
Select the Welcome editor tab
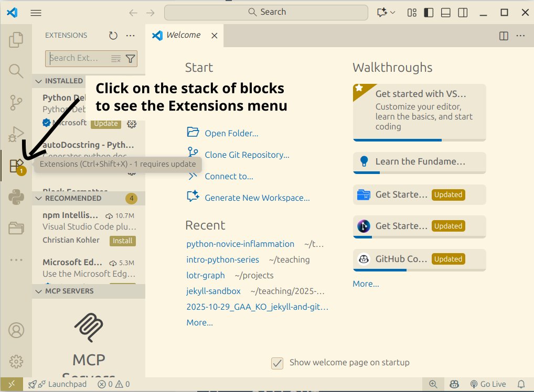tap(183, 35)
